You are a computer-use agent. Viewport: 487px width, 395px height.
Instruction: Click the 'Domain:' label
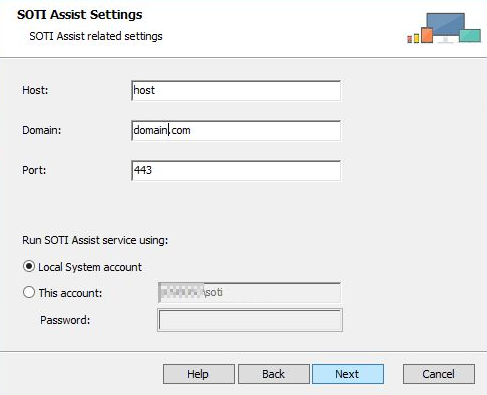coord(42,130)
